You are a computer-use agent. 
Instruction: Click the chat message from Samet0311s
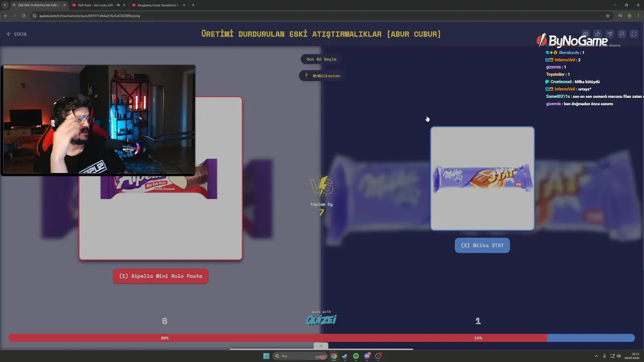click(595, 96)
